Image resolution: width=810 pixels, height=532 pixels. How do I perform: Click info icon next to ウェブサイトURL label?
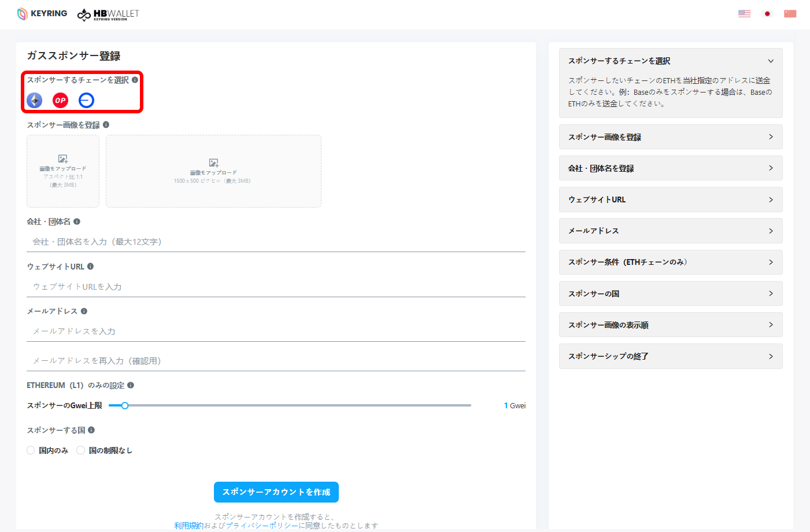tap(91, 267)
